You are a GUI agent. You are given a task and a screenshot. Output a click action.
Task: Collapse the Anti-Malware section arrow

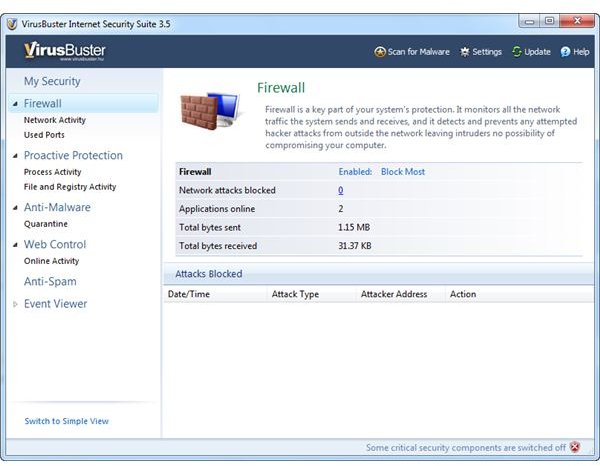pos(15,208)
